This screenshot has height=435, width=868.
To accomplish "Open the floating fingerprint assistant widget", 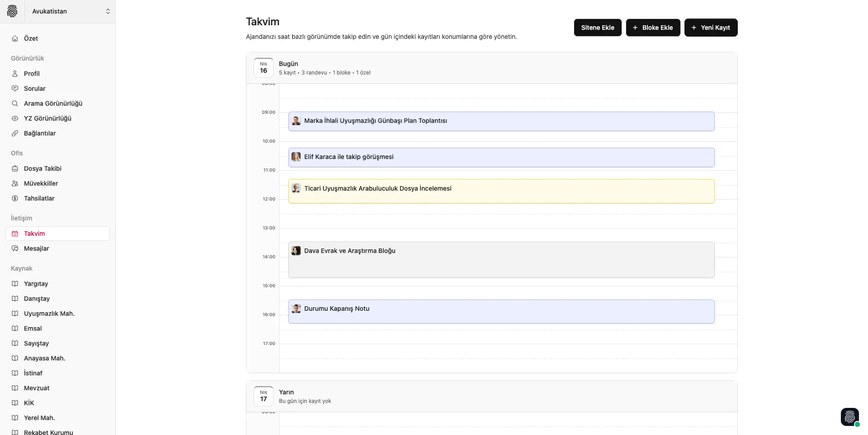I will coord(849,417).
